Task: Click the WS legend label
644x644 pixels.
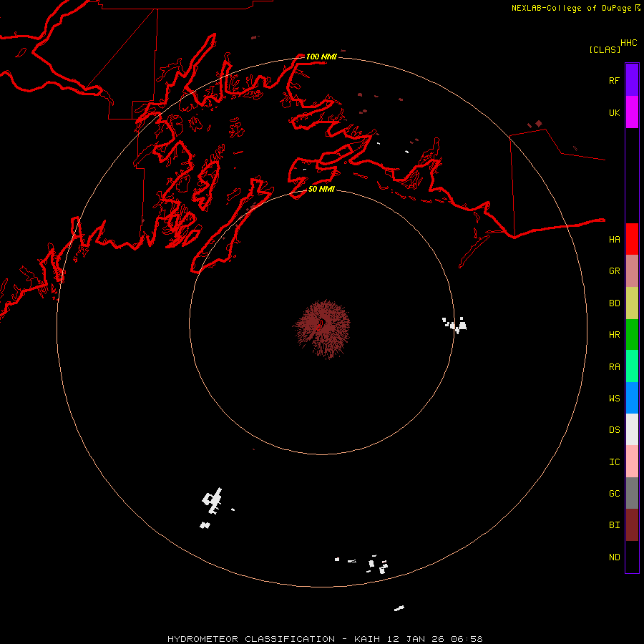Action: (614, 398)
